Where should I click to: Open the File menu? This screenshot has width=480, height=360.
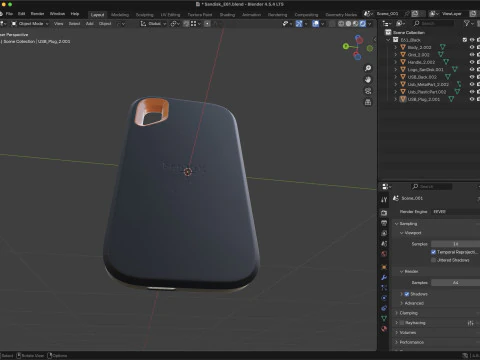(9, 14)
